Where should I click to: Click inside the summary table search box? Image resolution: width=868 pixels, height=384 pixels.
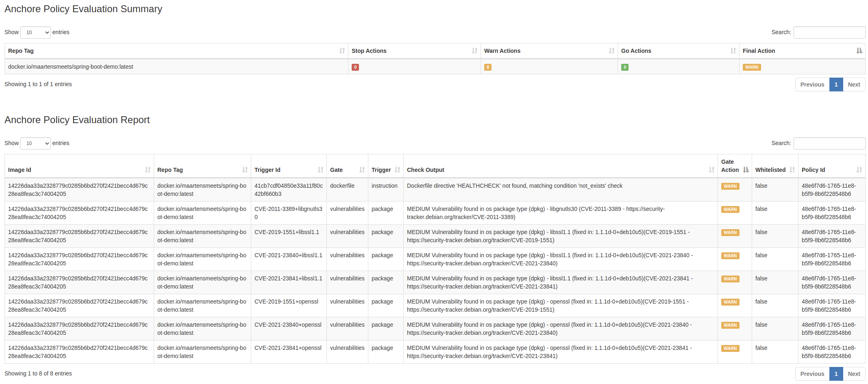[829, 32]
